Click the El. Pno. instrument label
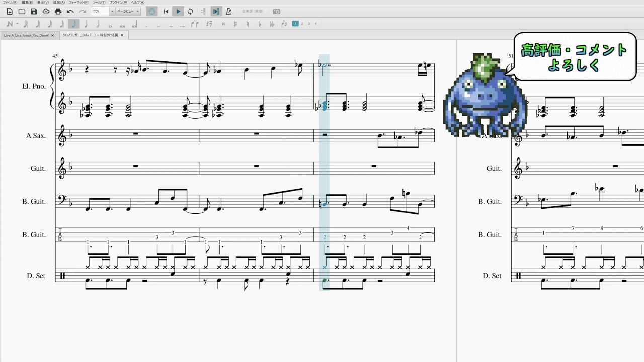This screenshot has width=644, height=362. [34, 86]
